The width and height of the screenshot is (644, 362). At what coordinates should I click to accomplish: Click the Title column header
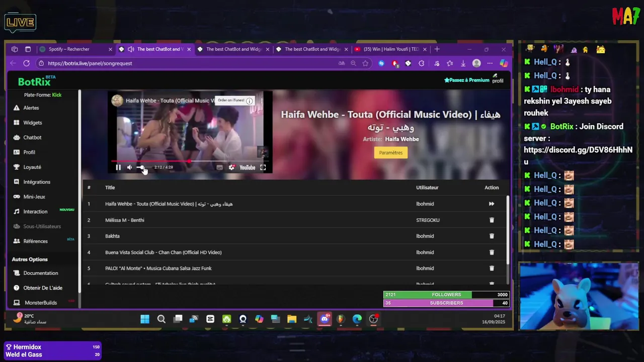(x=110, y=188)
